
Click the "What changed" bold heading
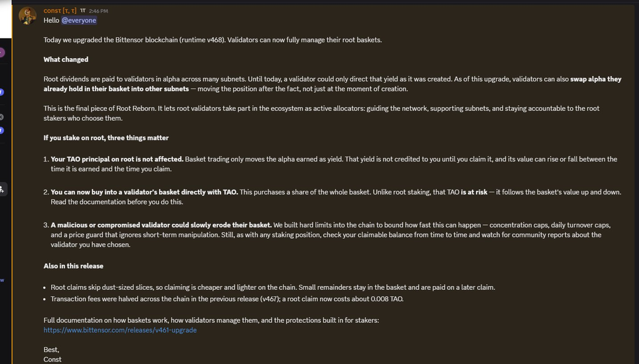click(66, 59)
